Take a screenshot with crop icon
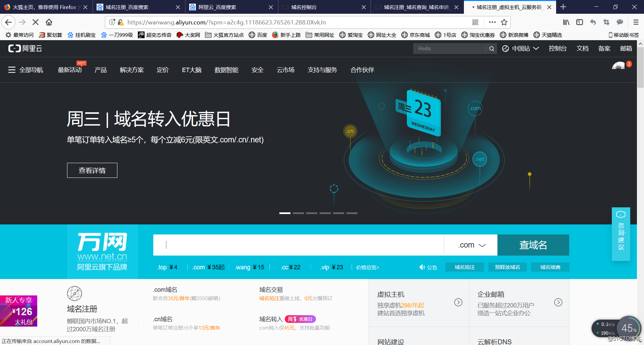The width and height of the screenshot is (644, 345). coord(606,22)
